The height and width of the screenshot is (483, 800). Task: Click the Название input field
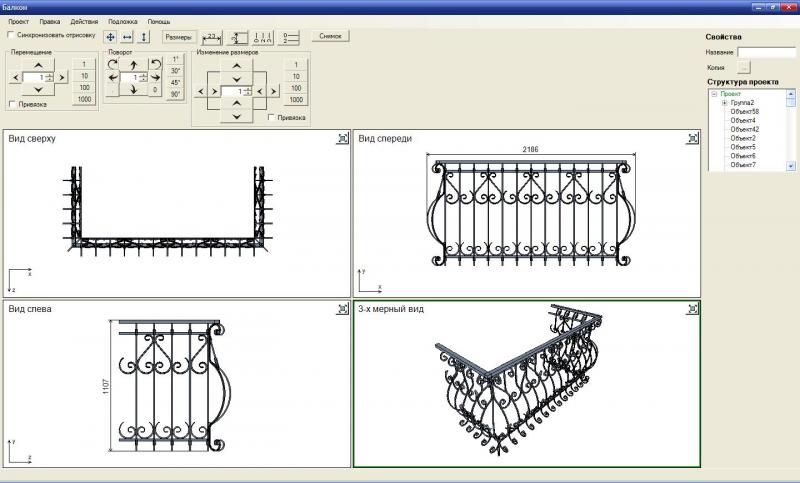tap(766, 52)
